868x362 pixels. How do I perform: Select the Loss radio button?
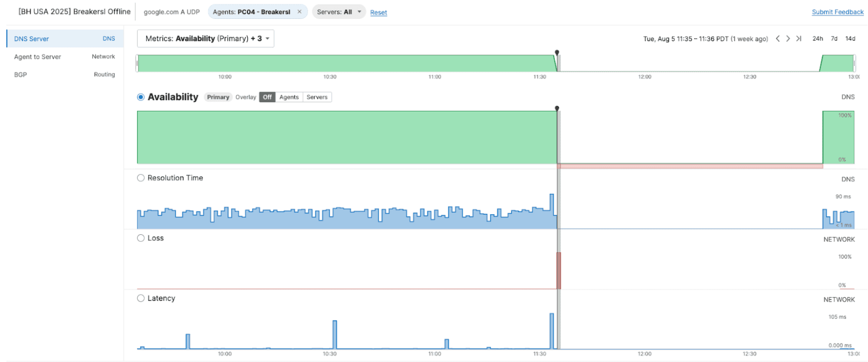click(141, 238)
